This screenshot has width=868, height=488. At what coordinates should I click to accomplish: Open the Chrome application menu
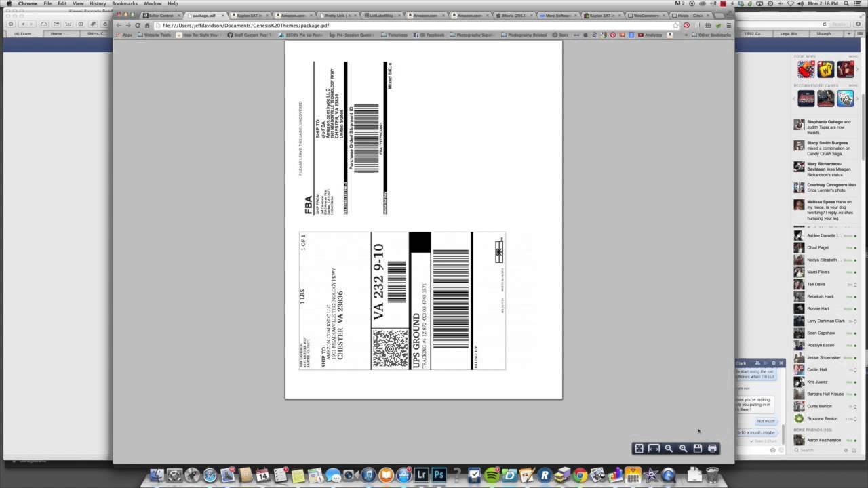click(x=28, y=3)
